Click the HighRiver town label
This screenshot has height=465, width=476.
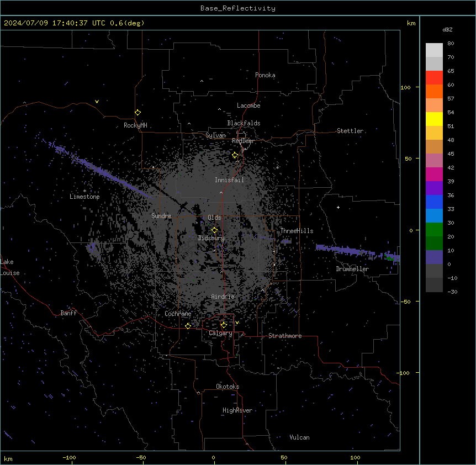pyautogui.click(x=237, y=410)
